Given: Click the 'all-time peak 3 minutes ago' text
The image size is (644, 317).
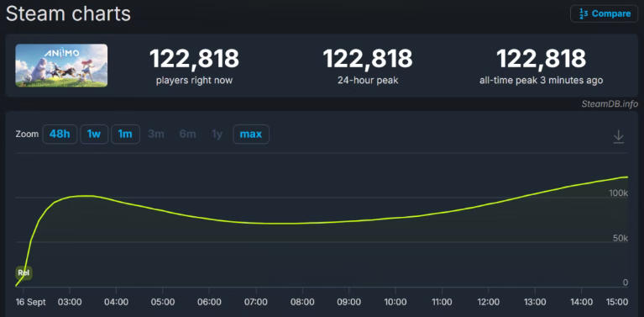Looking at the screenshot, I should [542, 80].
